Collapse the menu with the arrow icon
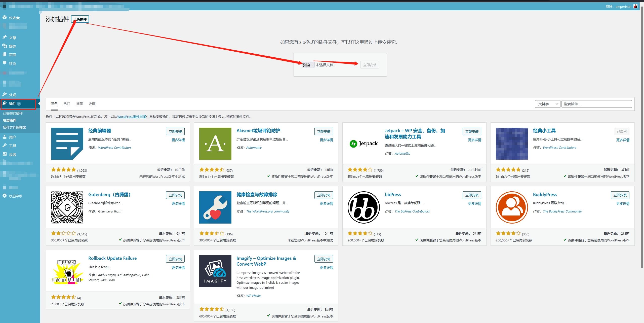644x323 pixels. (5, 196)
